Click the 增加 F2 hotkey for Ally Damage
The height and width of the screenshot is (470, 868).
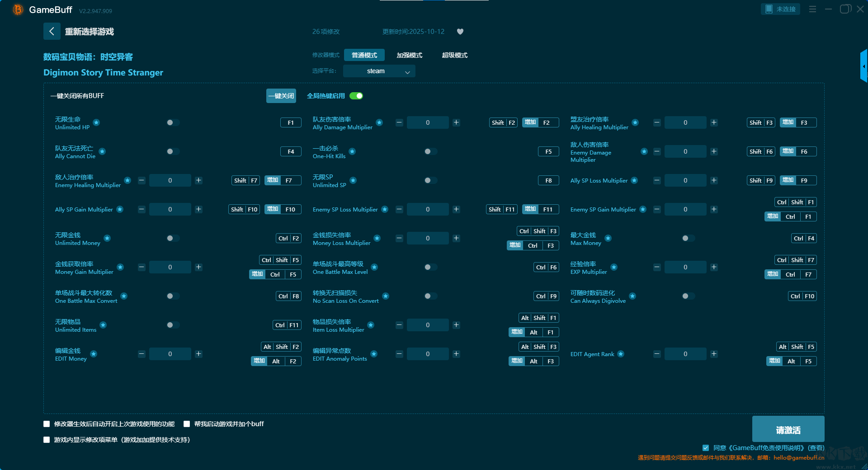tap(541, 122)
